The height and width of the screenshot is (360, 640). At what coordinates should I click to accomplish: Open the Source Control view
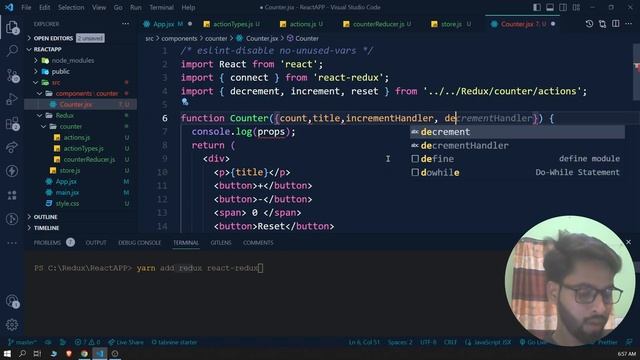point(12,76)
